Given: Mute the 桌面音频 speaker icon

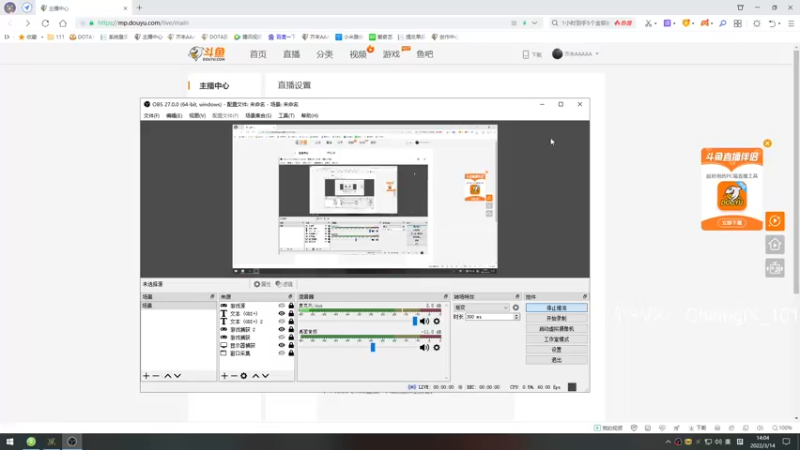Looking at the screenshot, I should 424,347.
